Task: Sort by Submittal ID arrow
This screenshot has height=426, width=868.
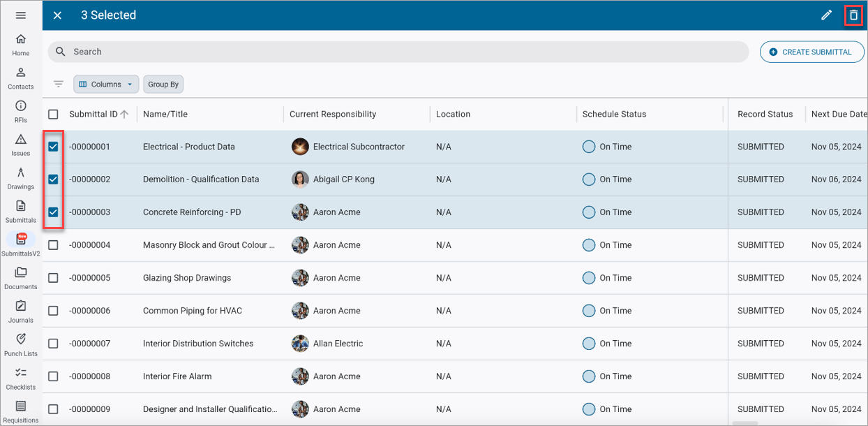Action: (124, 114)
